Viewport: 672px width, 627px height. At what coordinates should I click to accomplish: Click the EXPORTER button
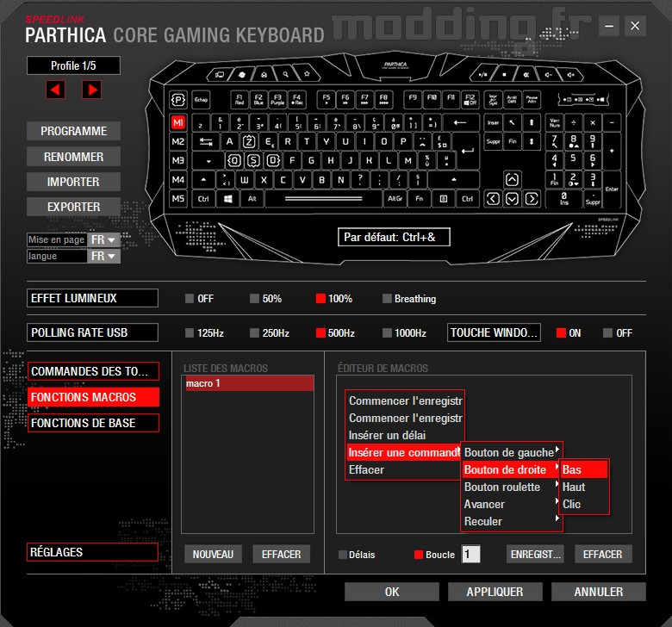73,207
